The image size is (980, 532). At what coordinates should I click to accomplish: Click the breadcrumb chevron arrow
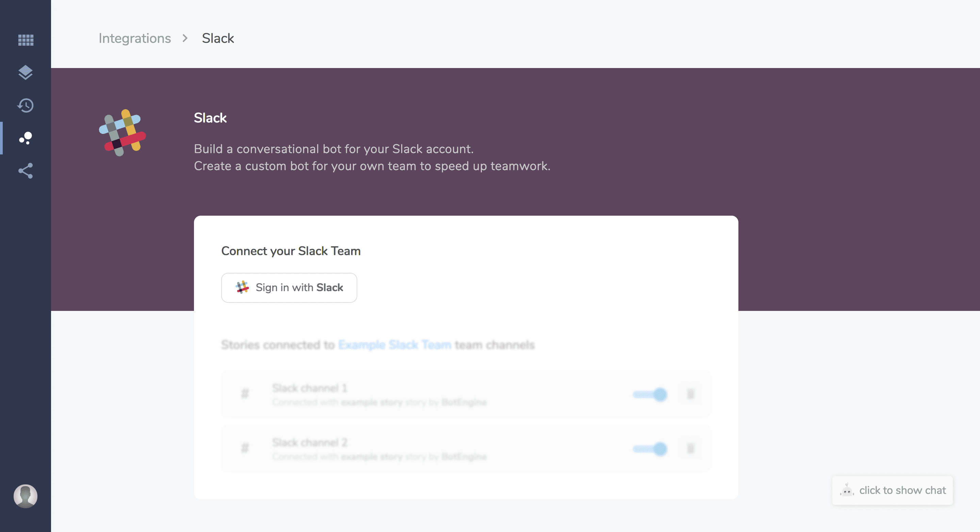point(185,38)
